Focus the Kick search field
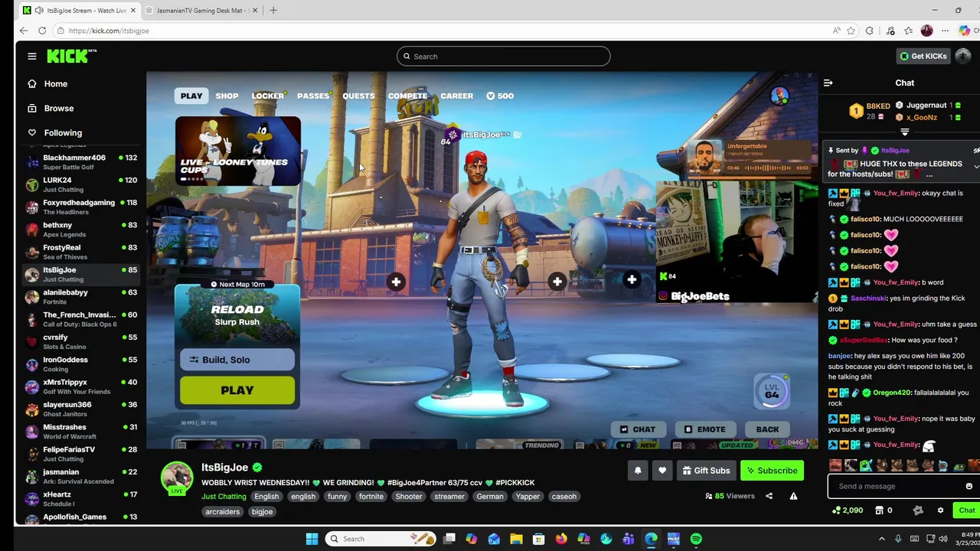 (x=503, y=56)
